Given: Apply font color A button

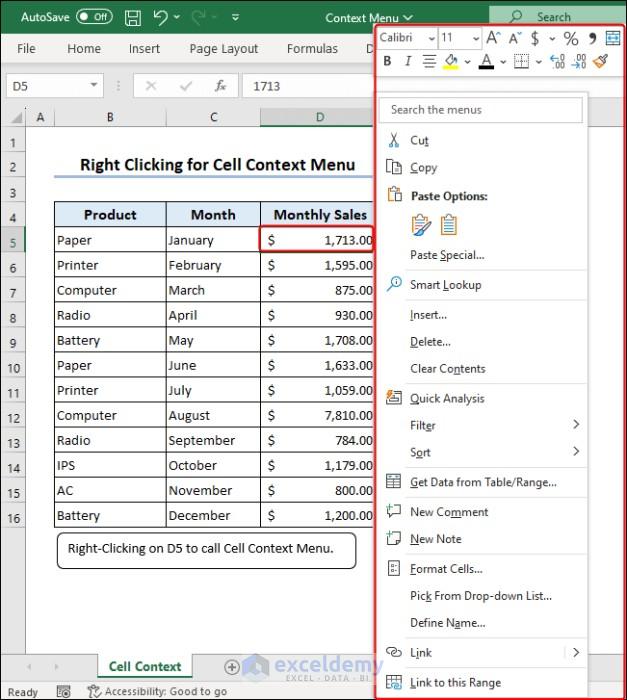Looking at the screenshot, I should click(486, 61).
